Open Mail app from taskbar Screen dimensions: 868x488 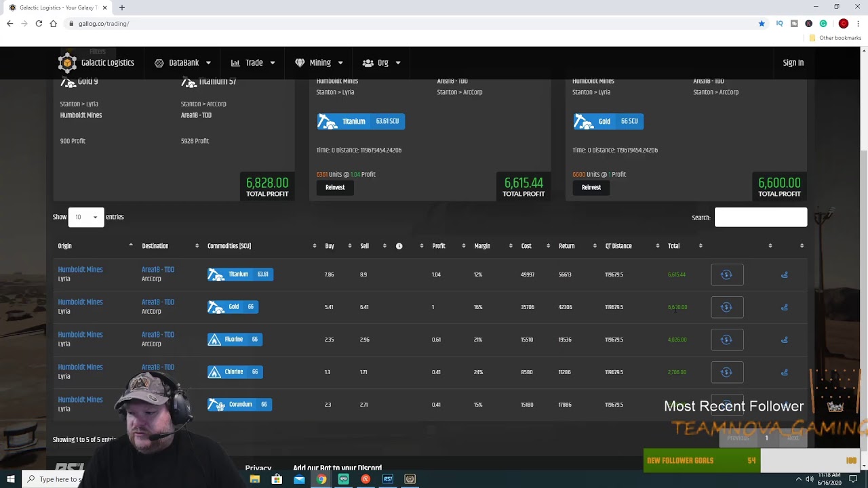pos(299,479)
